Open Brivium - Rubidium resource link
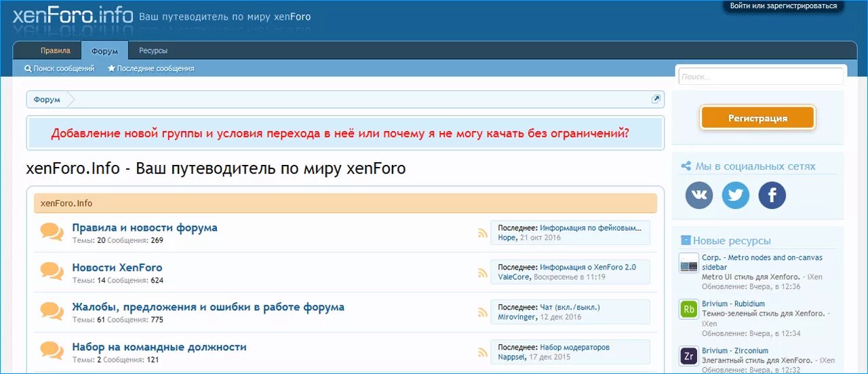Screen dimensions: 868x374 [733, 303]
